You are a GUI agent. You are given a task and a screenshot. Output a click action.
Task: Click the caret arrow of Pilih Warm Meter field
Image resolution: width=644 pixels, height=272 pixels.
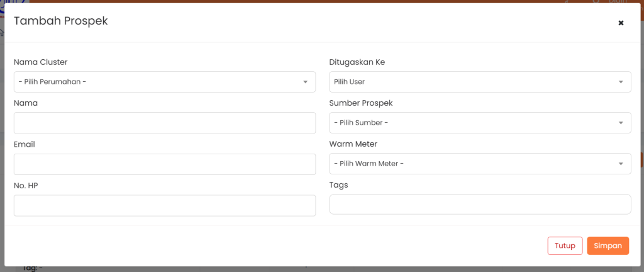point(620,164)
